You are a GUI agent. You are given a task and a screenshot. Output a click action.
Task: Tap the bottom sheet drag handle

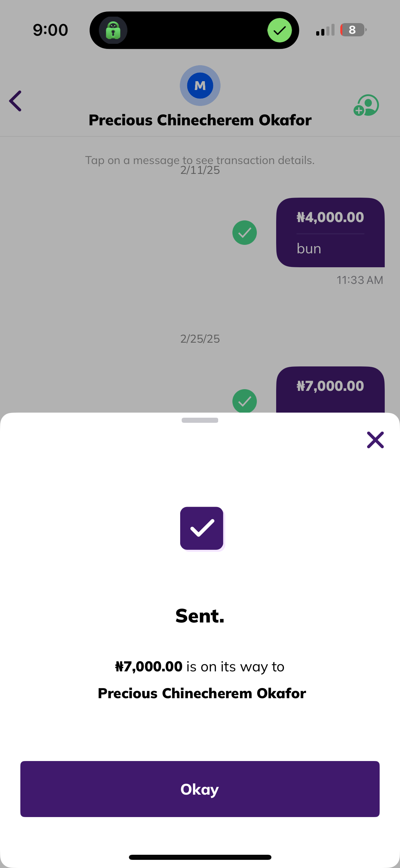tap(200, 420)
